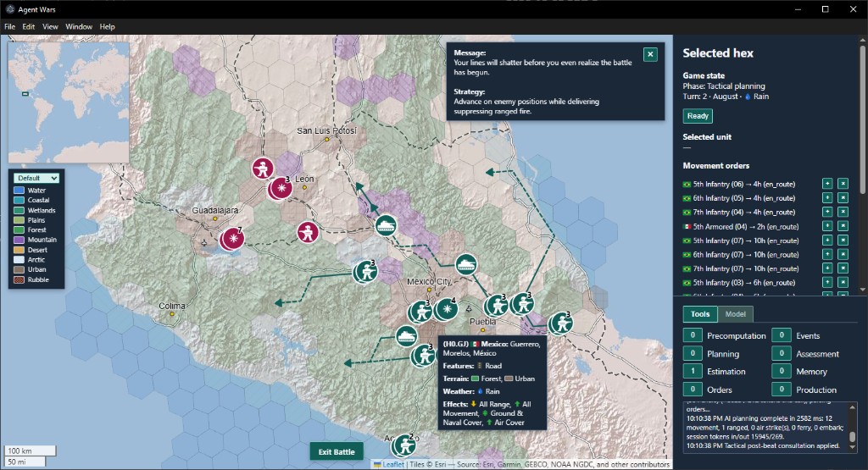
Task: Switch to the Tools tab
Action: coord(699,314)
